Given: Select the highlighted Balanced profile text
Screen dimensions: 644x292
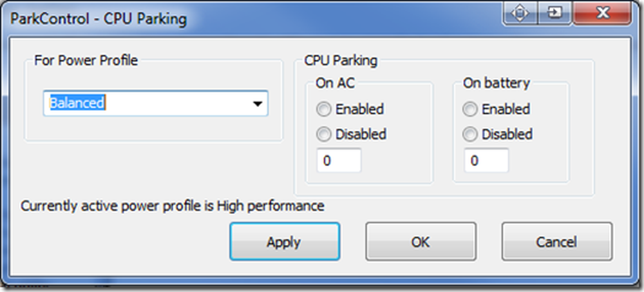Looking at the screenshot, I should click(77, 103).
